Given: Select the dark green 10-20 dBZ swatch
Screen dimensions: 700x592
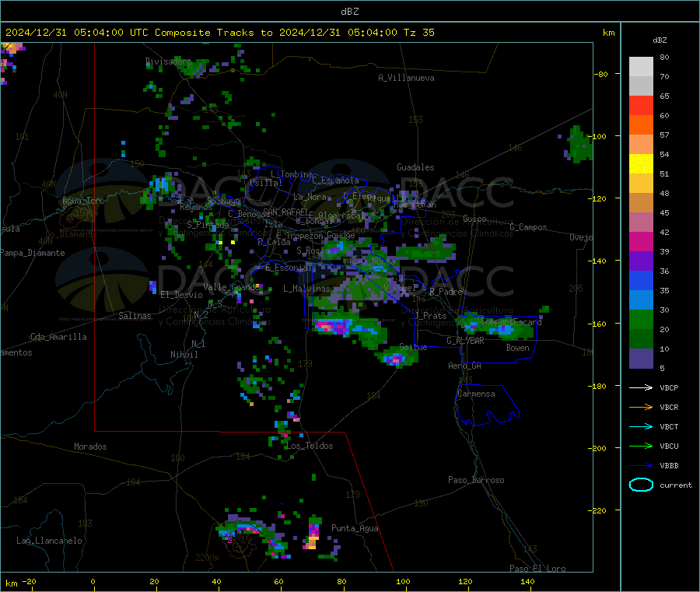Looking at the screenshot, I should [641, 339].
